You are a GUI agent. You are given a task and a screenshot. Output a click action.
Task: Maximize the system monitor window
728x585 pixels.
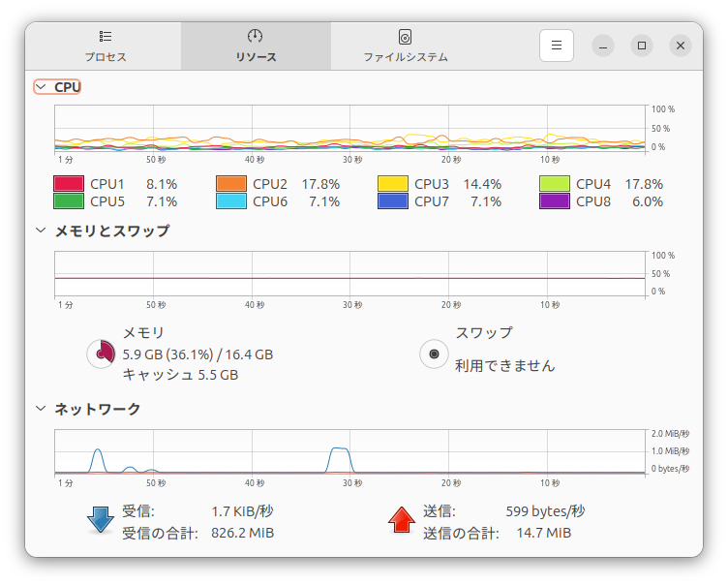pos(642,46)
